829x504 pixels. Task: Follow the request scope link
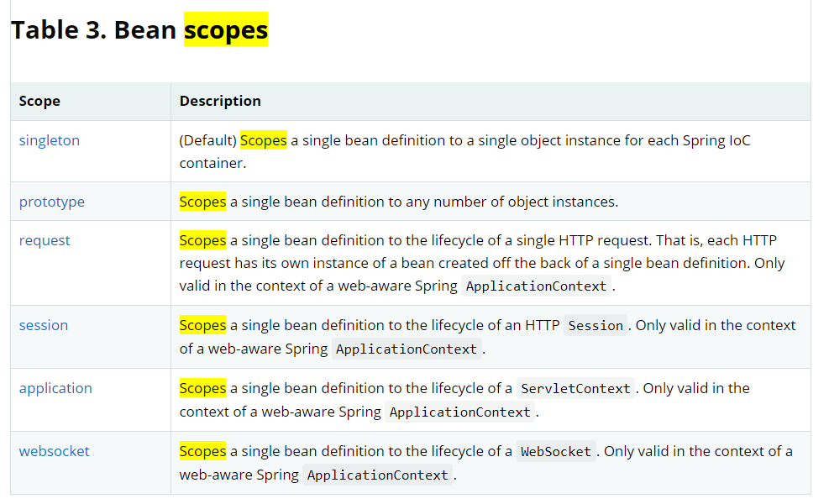pos(45,240)
